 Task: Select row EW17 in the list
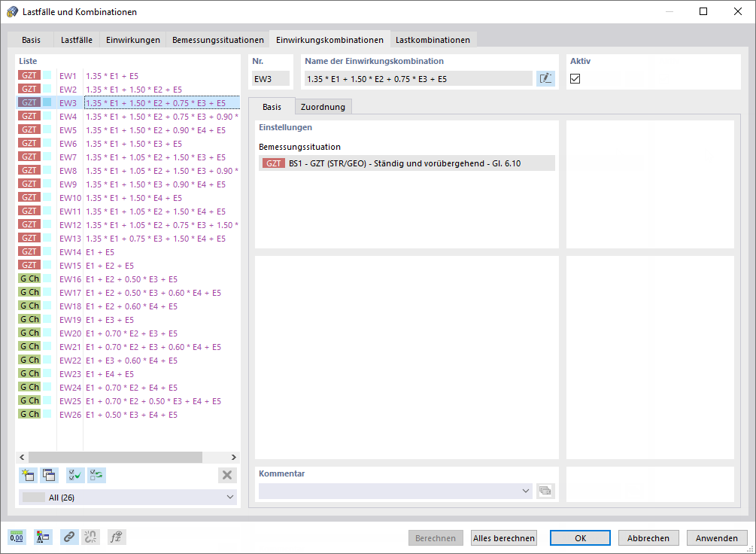[128, 293]
